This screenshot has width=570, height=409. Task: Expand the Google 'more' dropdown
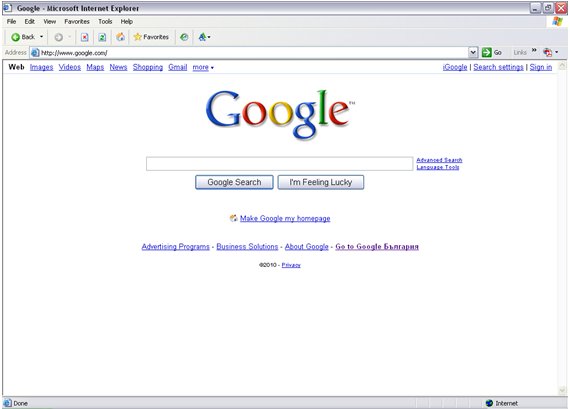203,67
